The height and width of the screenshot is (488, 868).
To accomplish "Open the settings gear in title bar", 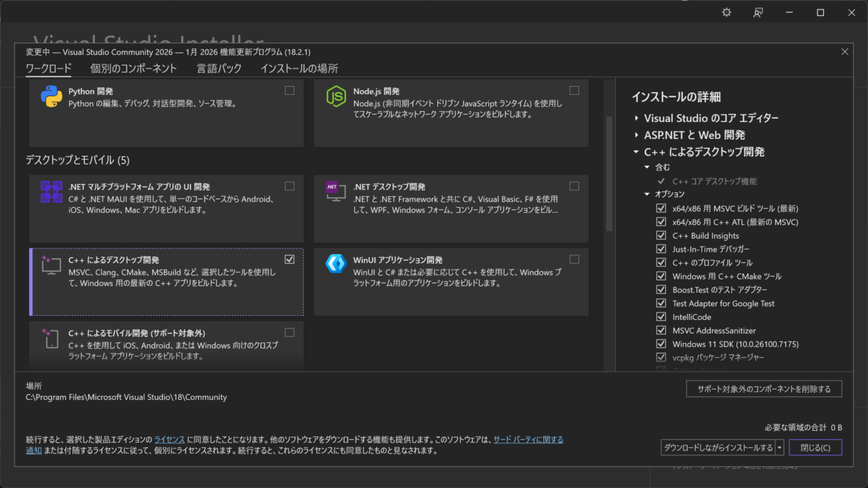I will [726, 13].
